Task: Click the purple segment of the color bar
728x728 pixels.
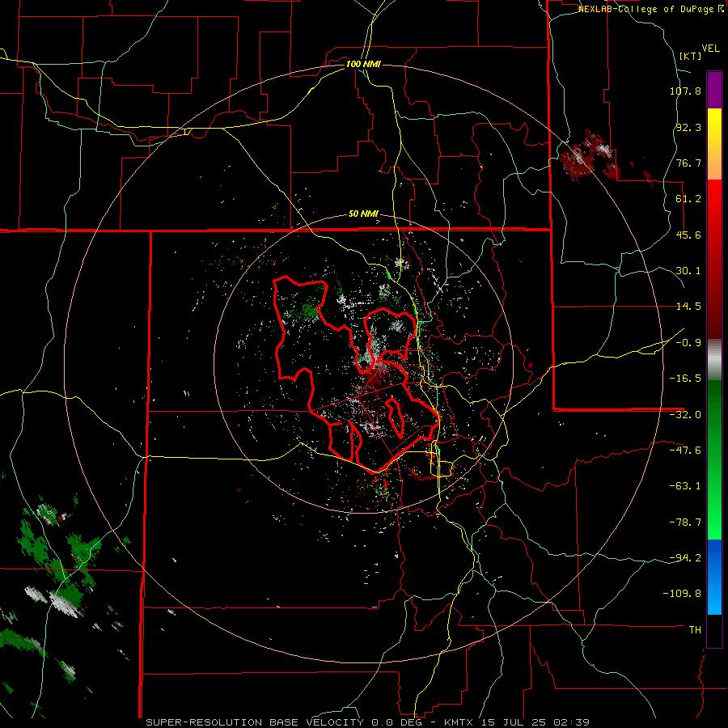Action: click(x=714, y=90)
